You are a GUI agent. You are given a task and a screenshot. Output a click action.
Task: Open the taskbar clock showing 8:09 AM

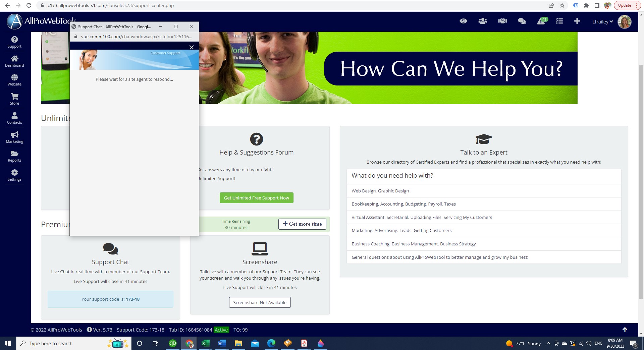tap(615, 343)
